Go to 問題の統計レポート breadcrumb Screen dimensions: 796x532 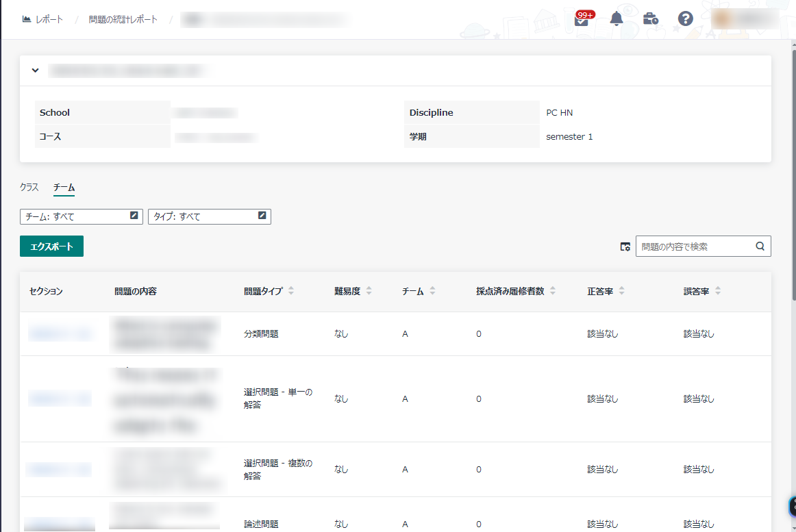click(x=123, y=19)
